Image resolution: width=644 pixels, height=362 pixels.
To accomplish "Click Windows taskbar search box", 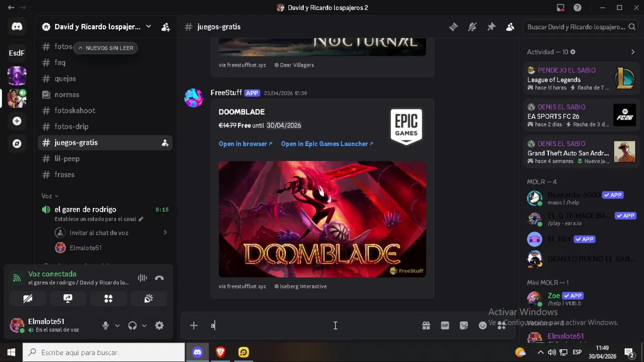I will click(x=104, y=352).
